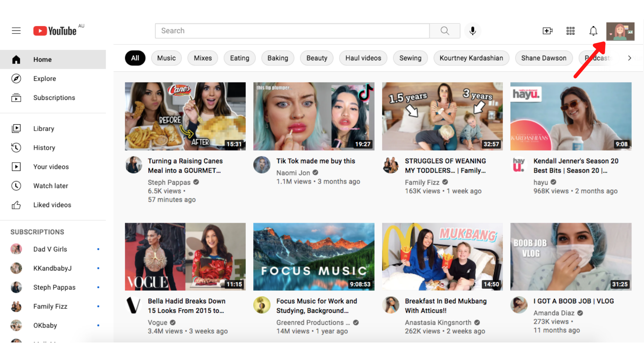The width and height of the screenshot is (644, 362).
Task: Open the YouTube apps grid icon
Action: (x=571, y=31)
